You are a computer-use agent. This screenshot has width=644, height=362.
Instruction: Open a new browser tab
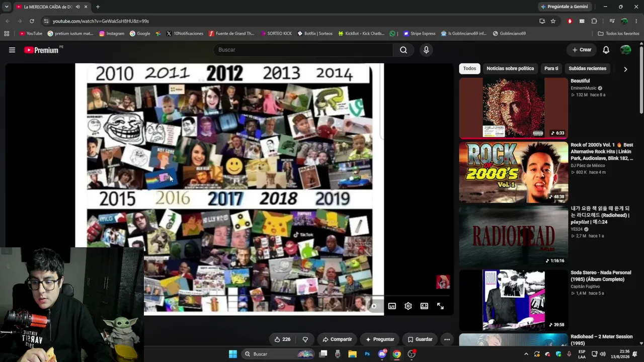tap(98, 7)
